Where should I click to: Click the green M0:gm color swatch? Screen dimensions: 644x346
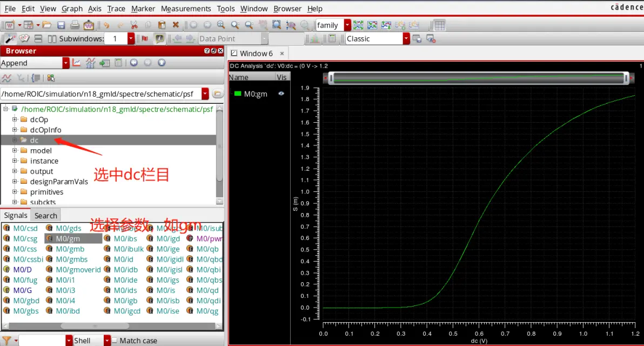(x=237, y=94)
